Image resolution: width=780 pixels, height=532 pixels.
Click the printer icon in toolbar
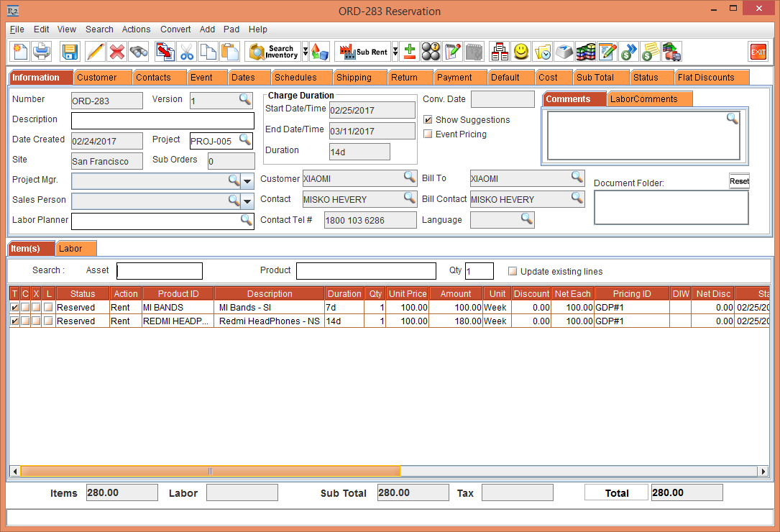tap(42, 52)
